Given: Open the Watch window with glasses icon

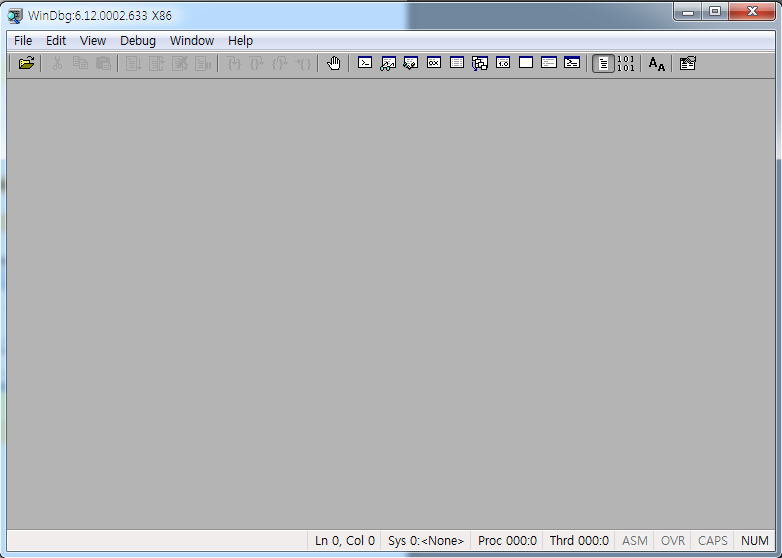Looking at the screenshot, I should (388, 63).
